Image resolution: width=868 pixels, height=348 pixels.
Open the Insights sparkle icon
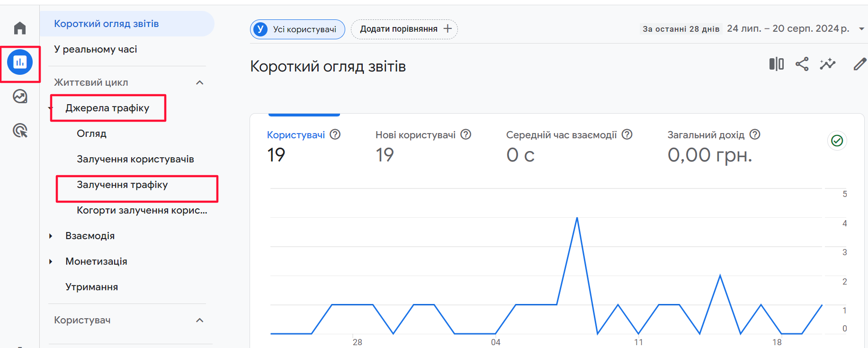[x=828, y=64]
